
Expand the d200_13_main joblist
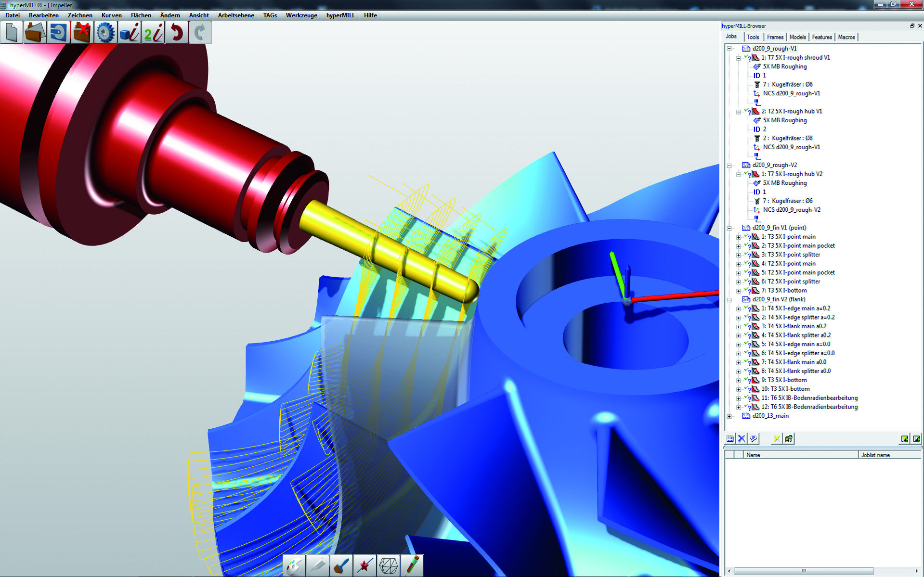click(x=729, y=416)
